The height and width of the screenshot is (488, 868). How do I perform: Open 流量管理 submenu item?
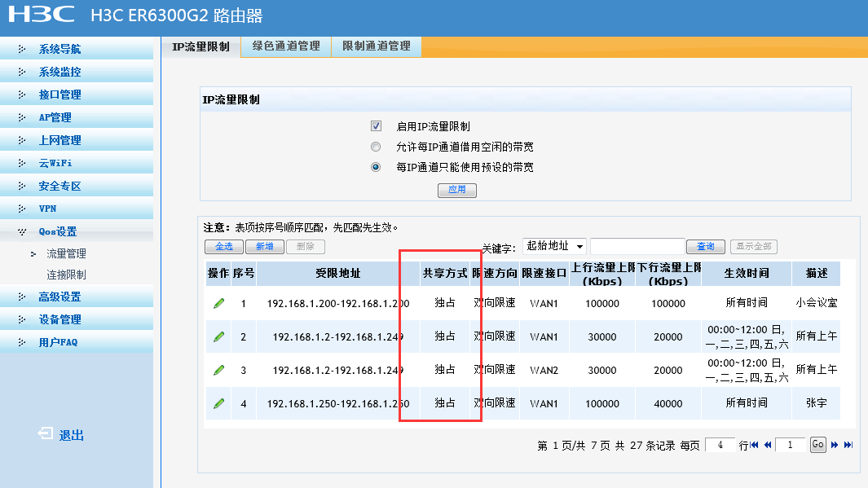point(67,253)
